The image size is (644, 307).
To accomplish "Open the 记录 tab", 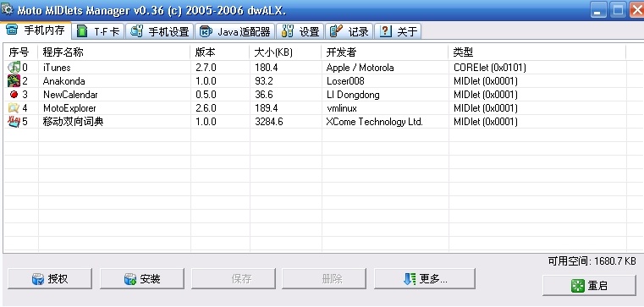I will click(x=350, y=31).
